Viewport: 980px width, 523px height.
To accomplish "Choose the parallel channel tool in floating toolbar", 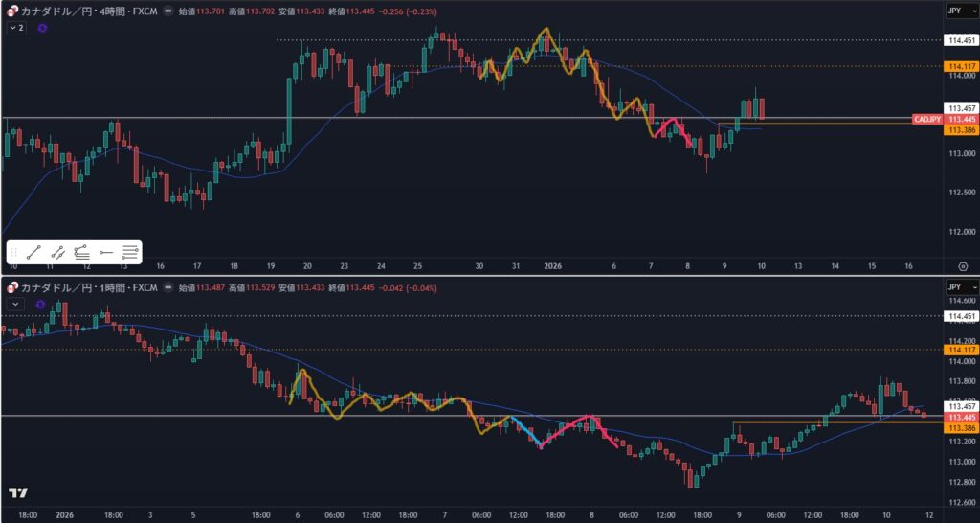I will click(58, 253).
